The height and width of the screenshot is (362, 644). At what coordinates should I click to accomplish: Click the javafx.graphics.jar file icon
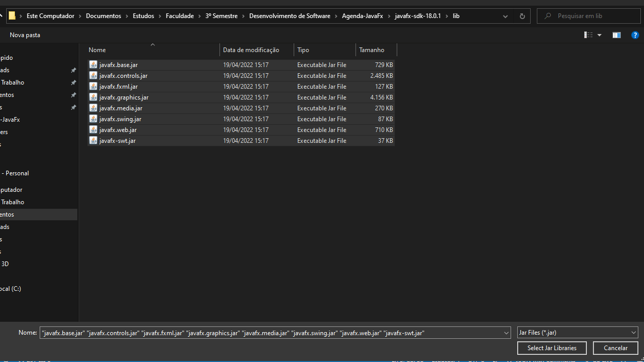[93, 97]
